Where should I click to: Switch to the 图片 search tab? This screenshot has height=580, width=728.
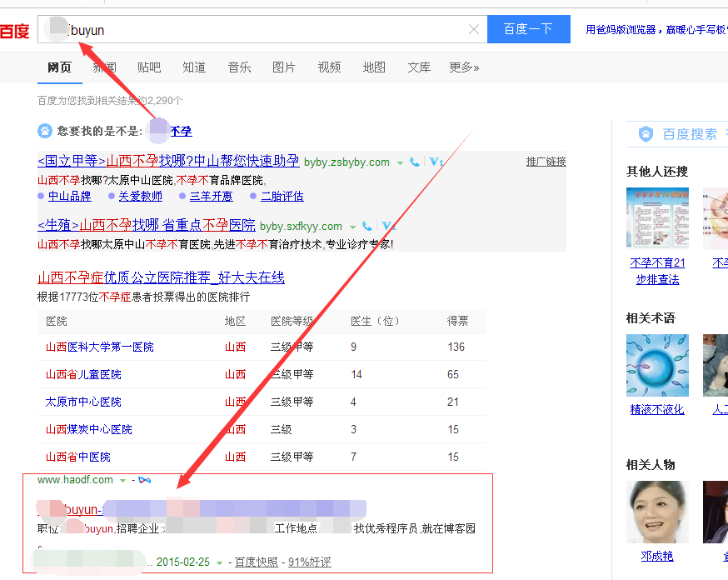284,67
